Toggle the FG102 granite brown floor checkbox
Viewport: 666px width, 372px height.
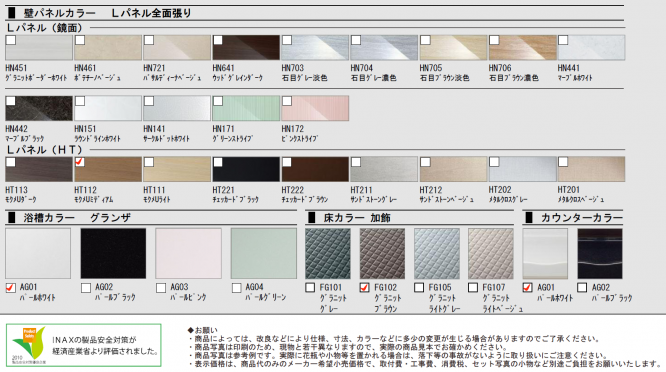point(364,287)
